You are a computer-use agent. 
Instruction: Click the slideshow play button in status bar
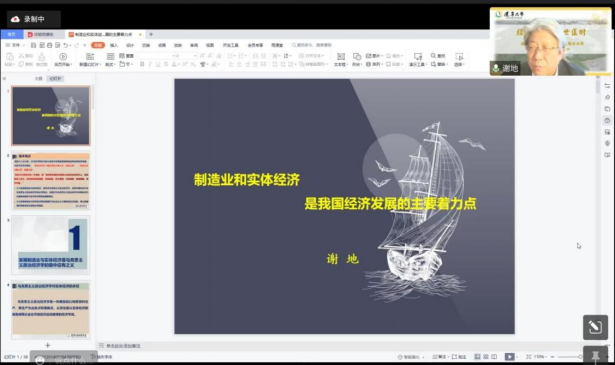click(509, 356)
